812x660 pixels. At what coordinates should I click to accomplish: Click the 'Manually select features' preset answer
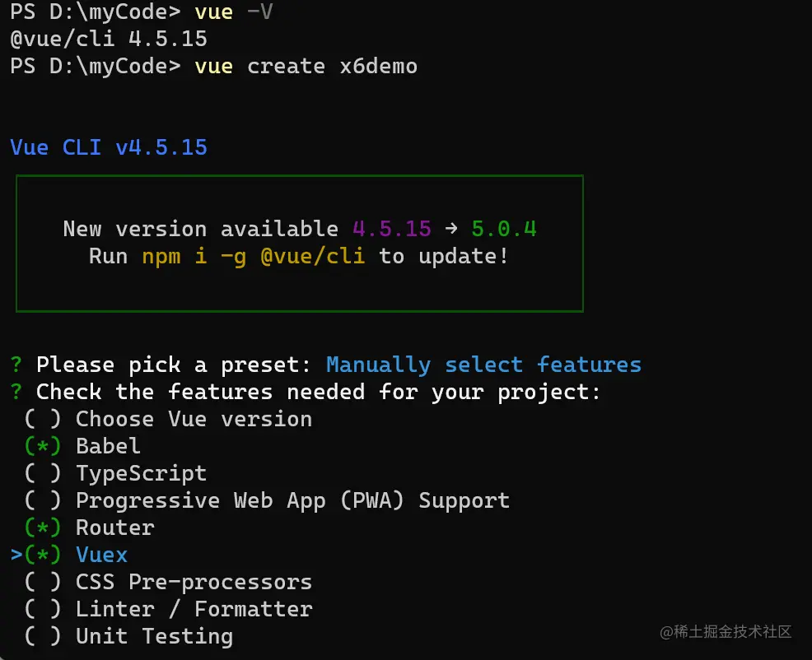coord(483,365)
